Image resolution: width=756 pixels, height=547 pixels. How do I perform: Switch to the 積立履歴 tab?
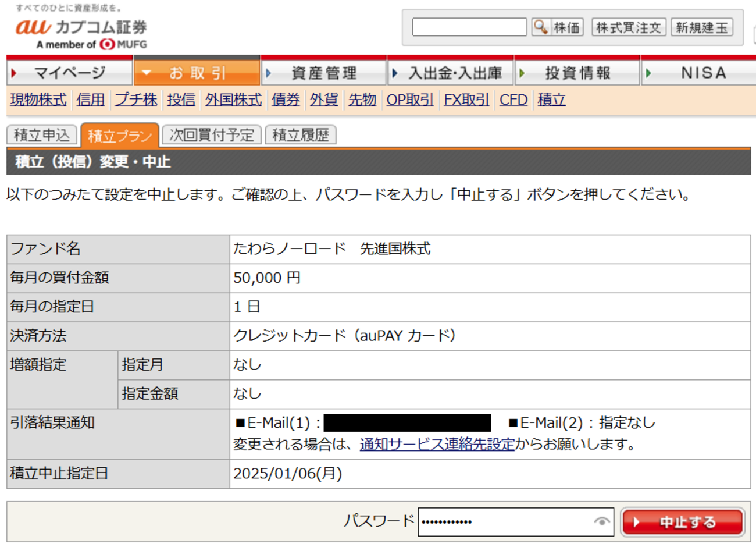(299, 134)
